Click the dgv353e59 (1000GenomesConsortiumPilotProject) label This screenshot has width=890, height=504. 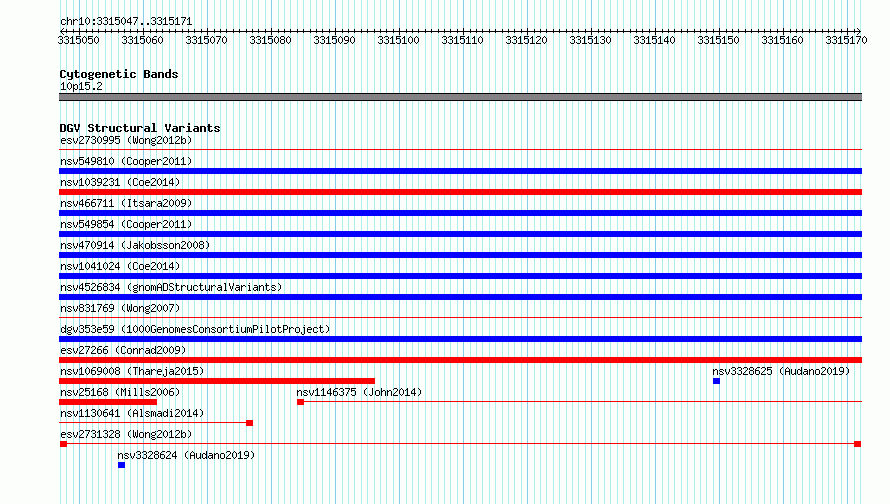[195, 329]
